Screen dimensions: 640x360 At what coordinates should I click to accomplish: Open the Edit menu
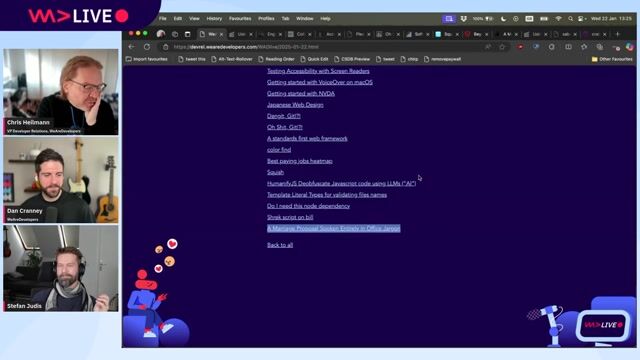click(x=178, y=19)
